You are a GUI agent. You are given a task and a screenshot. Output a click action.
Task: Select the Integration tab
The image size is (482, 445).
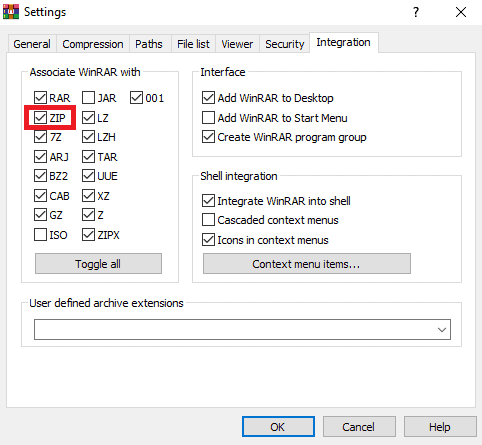click(343, 42)
